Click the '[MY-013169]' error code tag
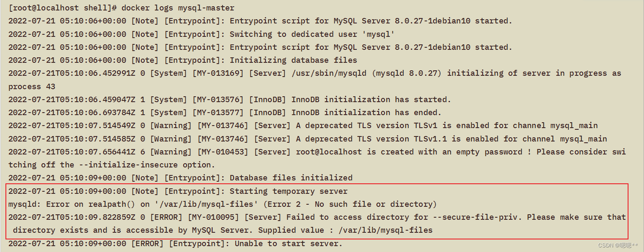644x252 pixels. coord(218,73)
